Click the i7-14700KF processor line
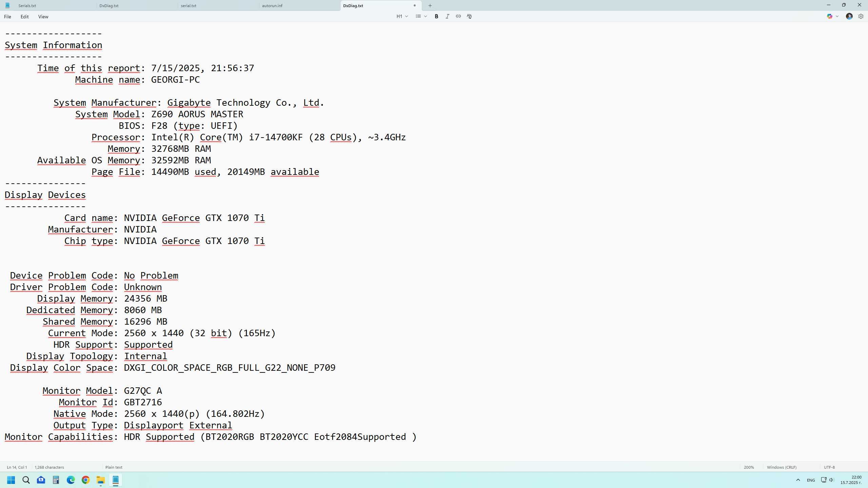This screenshot has height=488, width=868. [x=249, y=137]
